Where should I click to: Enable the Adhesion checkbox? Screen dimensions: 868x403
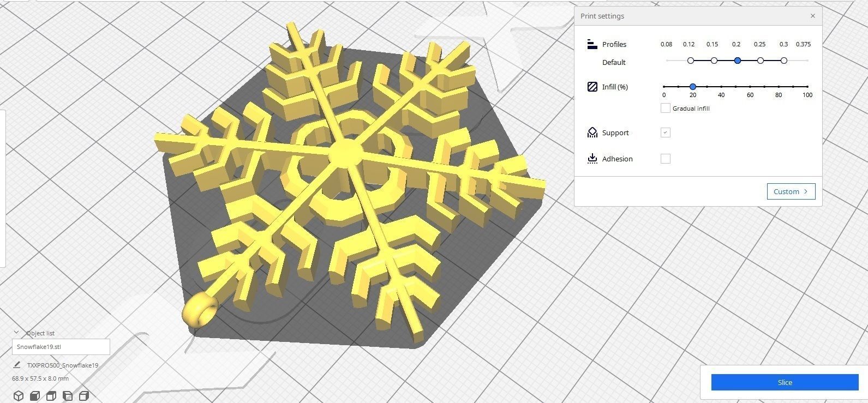point(665,159)
